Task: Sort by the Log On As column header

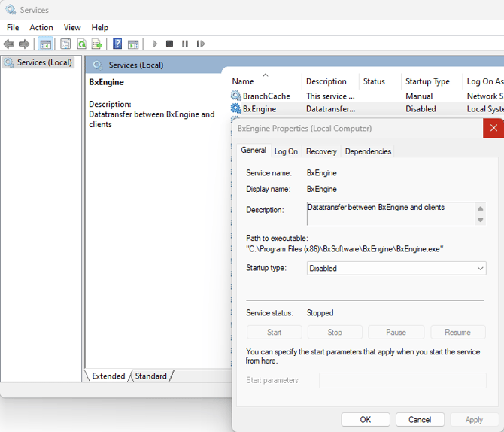Action: (x=484, y=81)
